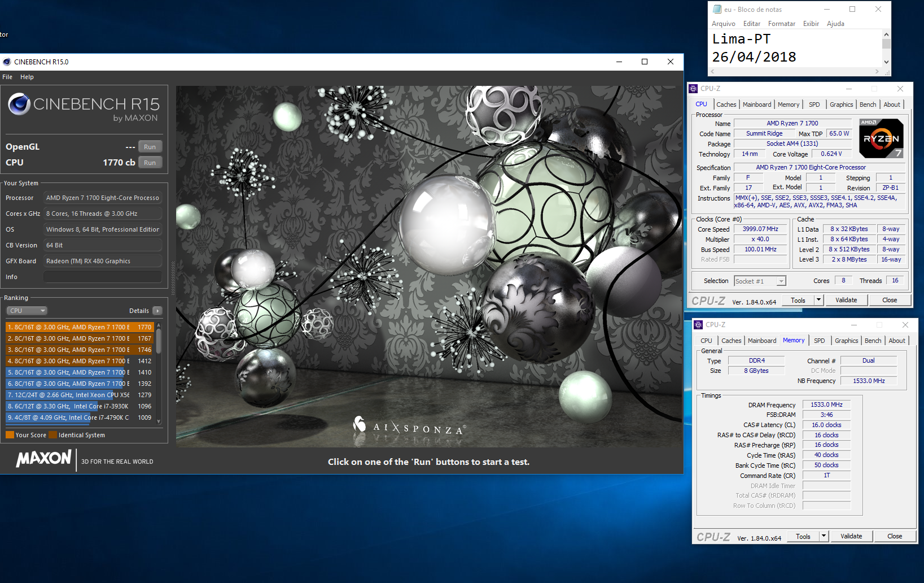Screen dimensions: 924x583
Task: Click Validate button in upper CPU-Z window
Action: [x=846, y=301]
